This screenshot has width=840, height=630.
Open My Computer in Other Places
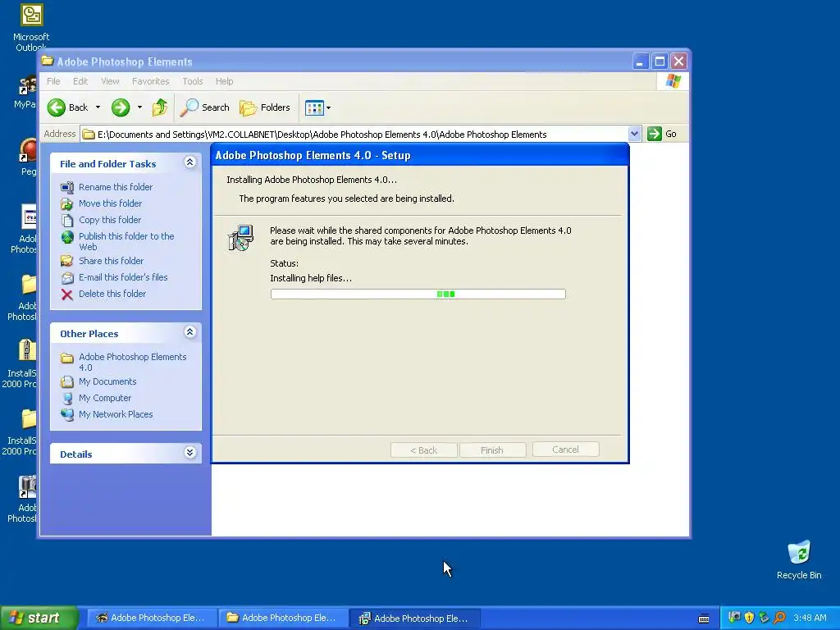105,399
